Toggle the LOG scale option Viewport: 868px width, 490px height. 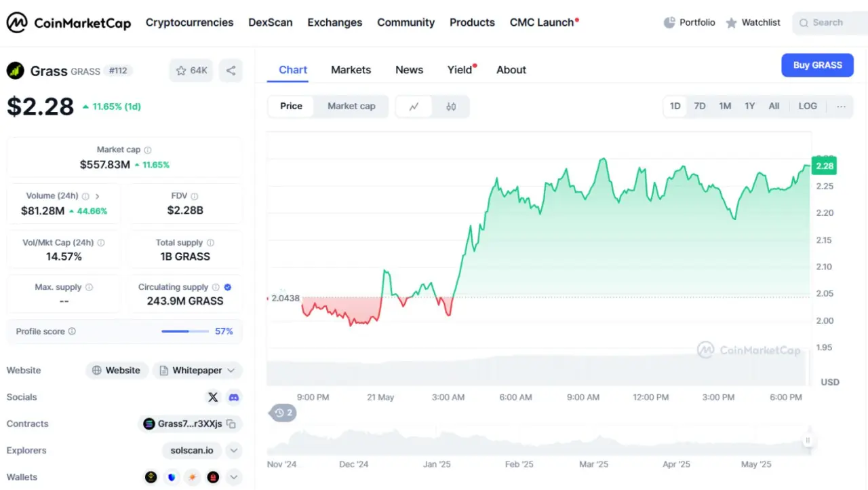click(808, 106)
